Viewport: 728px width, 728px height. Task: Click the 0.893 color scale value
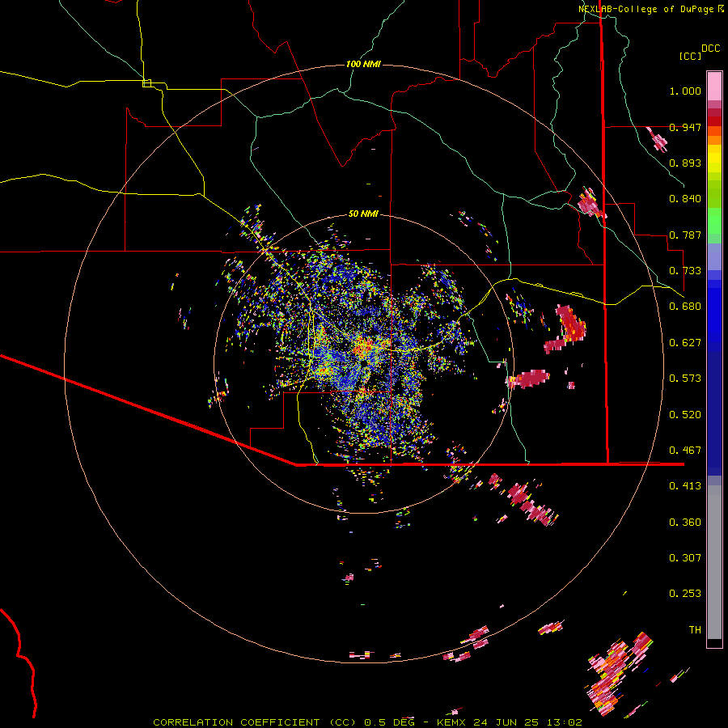coord(685,163)
